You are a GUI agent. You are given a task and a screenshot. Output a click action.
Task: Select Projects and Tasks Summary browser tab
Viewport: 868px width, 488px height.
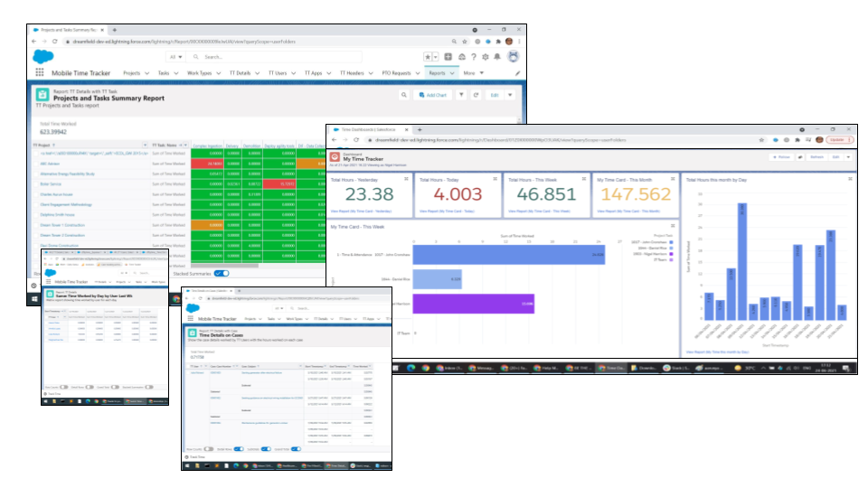[x=68, y=30]
